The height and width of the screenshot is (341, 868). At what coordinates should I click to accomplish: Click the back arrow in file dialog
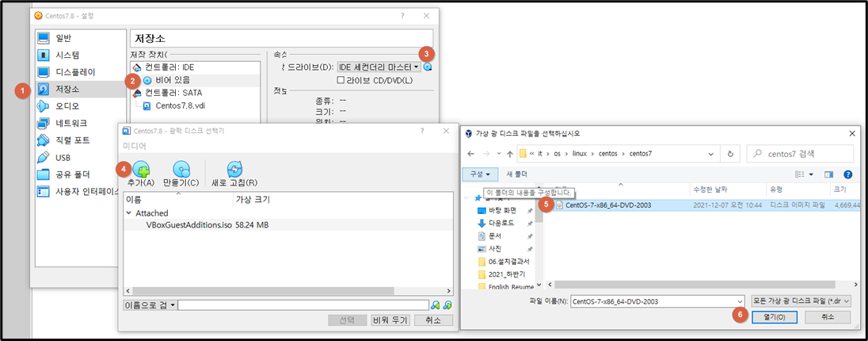pyautogui.click(x=471, y=154)
